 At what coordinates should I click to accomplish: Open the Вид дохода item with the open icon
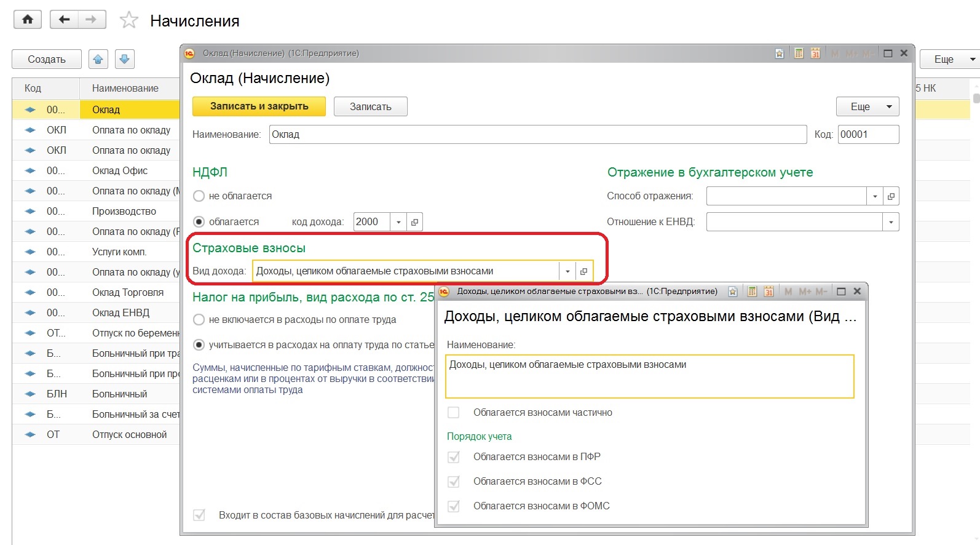[x=583, y=271]
